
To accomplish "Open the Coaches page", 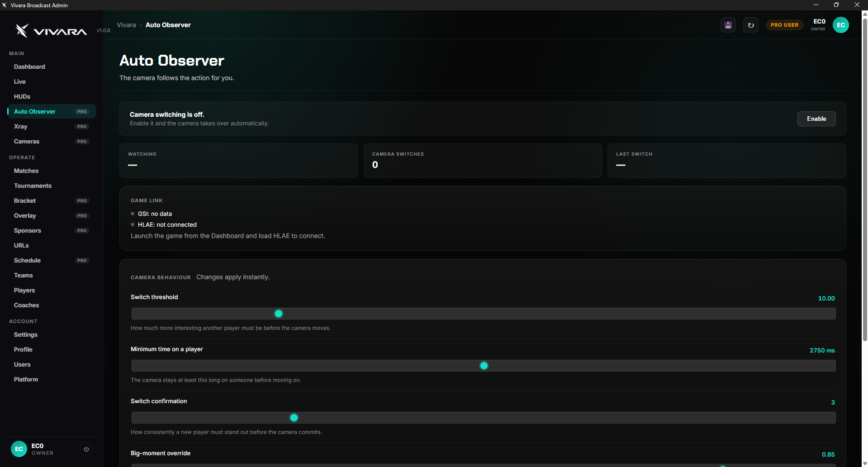I will (52, 305).
